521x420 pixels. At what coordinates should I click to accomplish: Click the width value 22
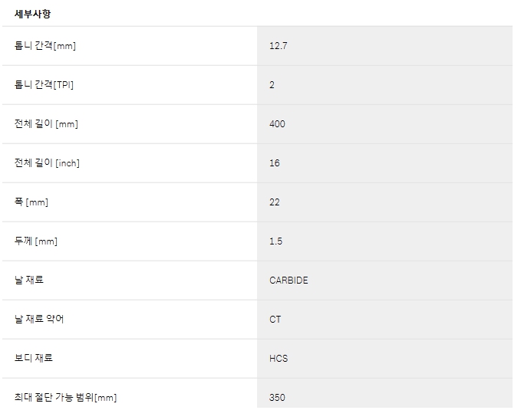(x=275, y=202)
